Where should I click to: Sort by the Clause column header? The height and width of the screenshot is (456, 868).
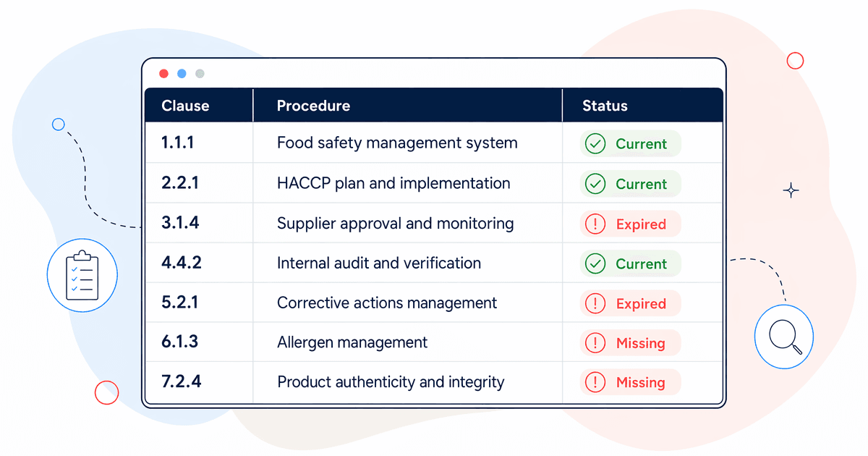point(185,106)
